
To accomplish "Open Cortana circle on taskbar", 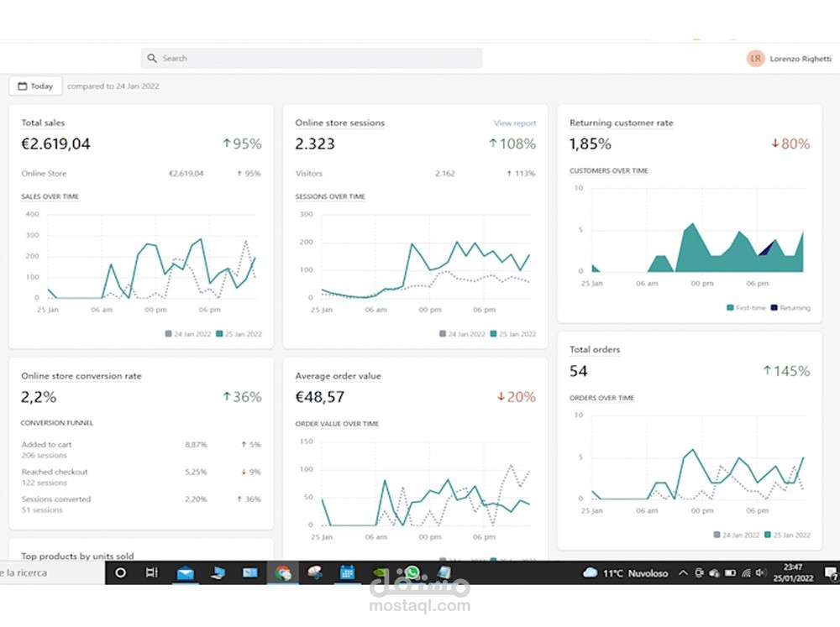I will point(120,572).
